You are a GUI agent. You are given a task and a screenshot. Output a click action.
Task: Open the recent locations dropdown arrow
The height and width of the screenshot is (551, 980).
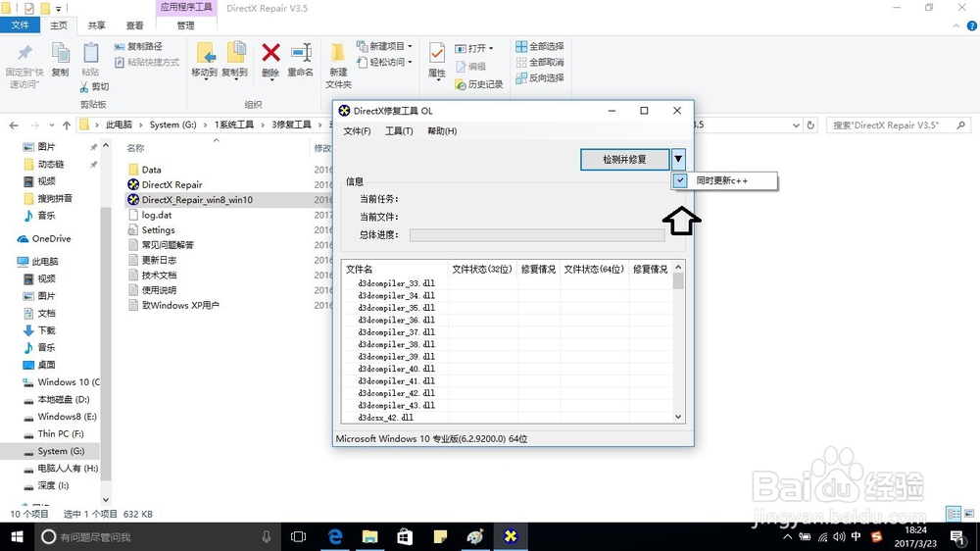pyautogui.click(x=51, y=125)
